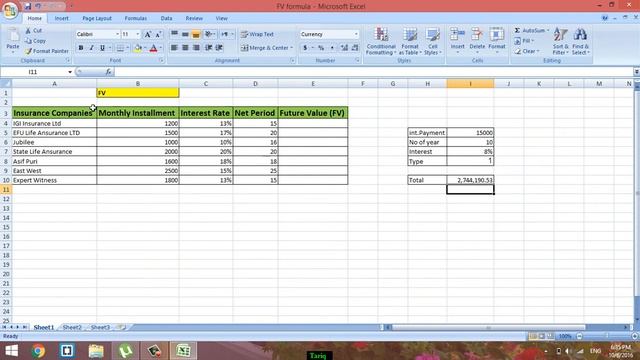The height and width of the screenshot is (360, 640).
Task: Open Windows Start menu
Action: pyautogui.click(x=11, y=351)
